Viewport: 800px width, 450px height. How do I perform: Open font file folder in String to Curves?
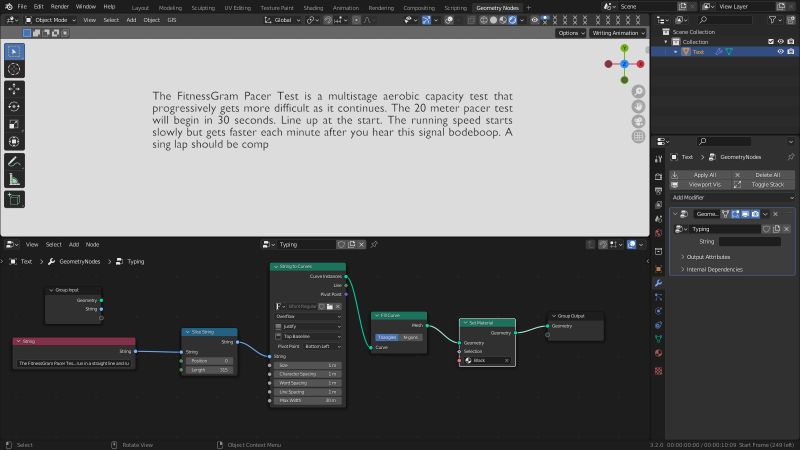click(x=330, y=307)
